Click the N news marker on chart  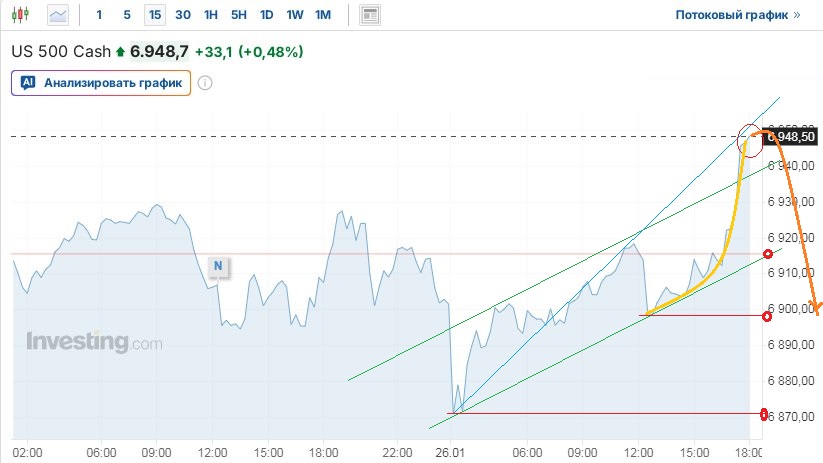click(x=216, y=265)
